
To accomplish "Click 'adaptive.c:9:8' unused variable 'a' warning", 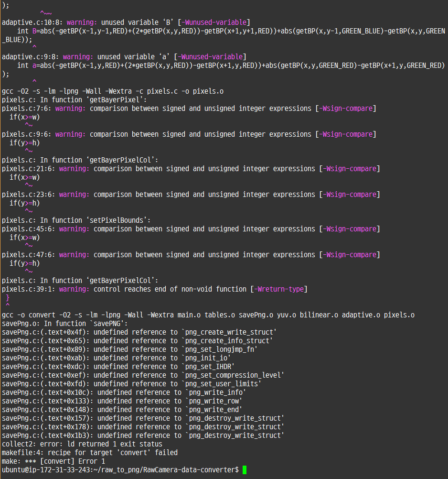I will [124, 57].
